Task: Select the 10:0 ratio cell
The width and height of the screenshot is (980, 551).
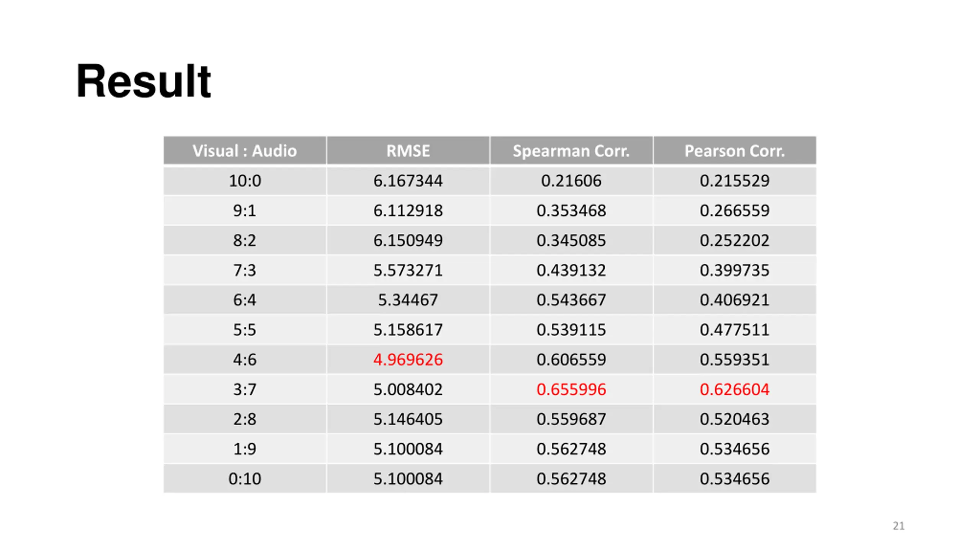Action: (x=245, y=181)
